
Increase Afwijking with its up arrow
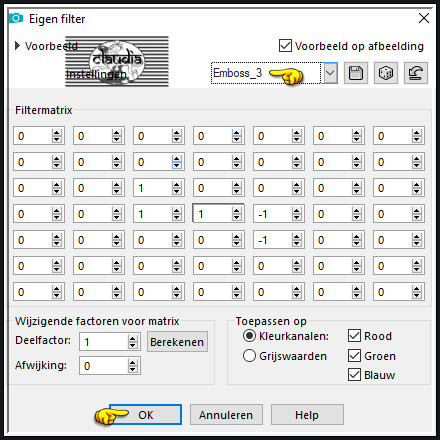pyautogui.click(x=133, y=362)
